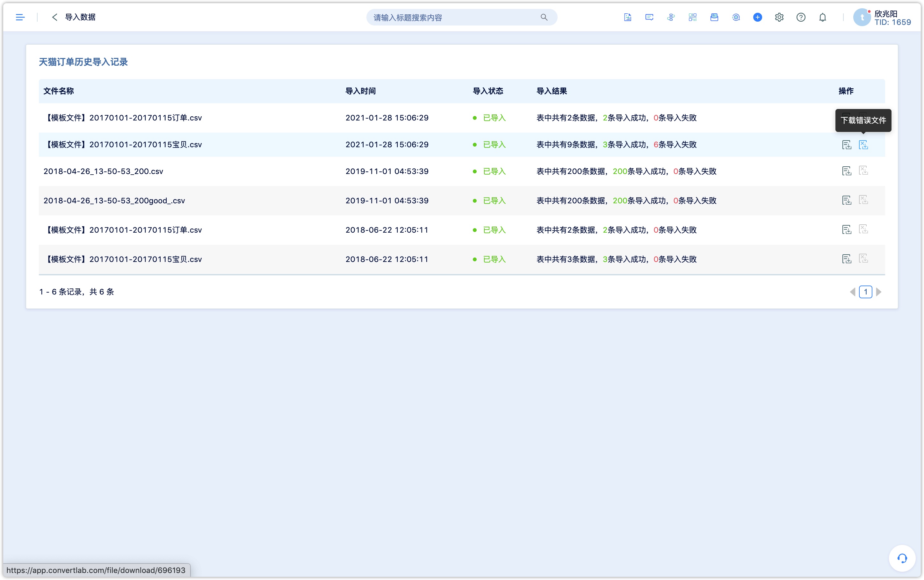Open the automation workflow icon
Screen dimensions: 924x580
click(671, 17)
